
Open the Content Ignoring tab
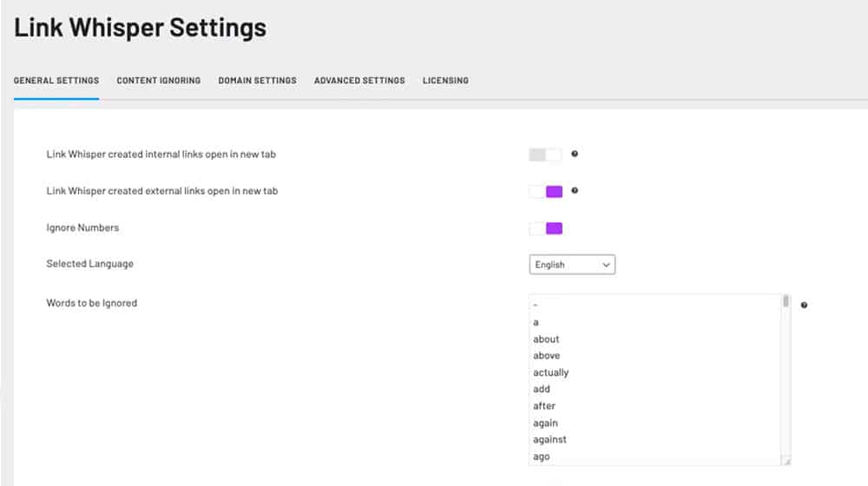158,80
